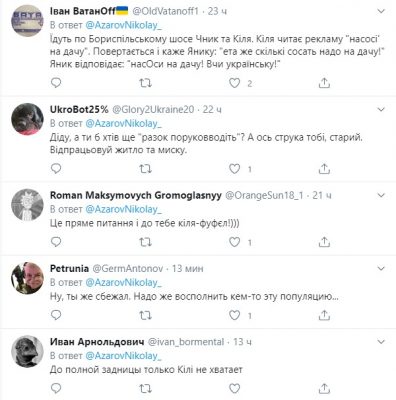View Roman Maksymovych Gromoglasnyy's Rick avatar
The image size is (396, 400).
tap(27, 205)
